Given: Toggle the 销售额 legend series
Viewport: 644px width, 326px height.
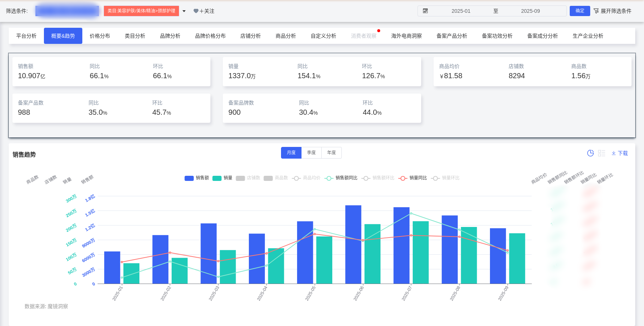Looking at the screenshot, I should [x=197, y=178].
